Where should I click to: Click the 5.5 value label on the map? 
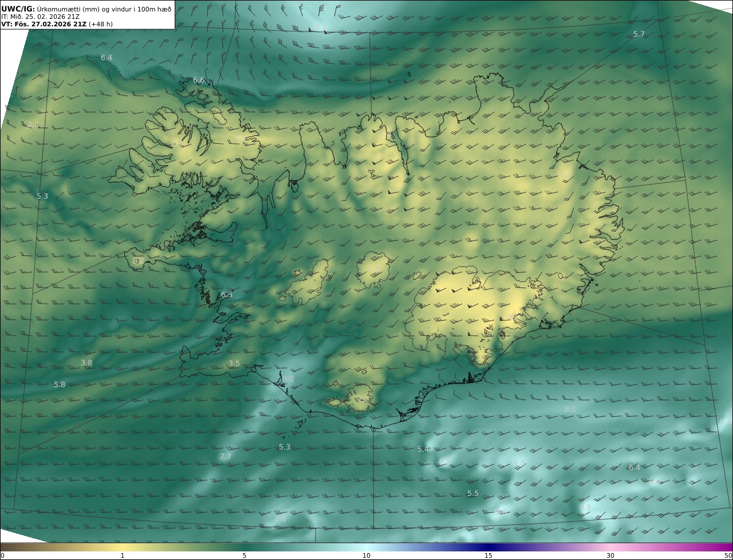pos(472,494)
